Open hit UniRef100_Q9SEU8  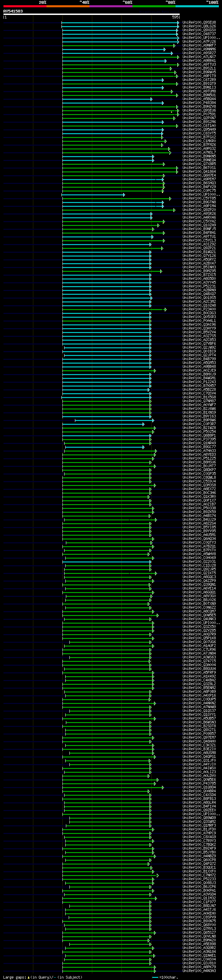click(x=199, y=23)
